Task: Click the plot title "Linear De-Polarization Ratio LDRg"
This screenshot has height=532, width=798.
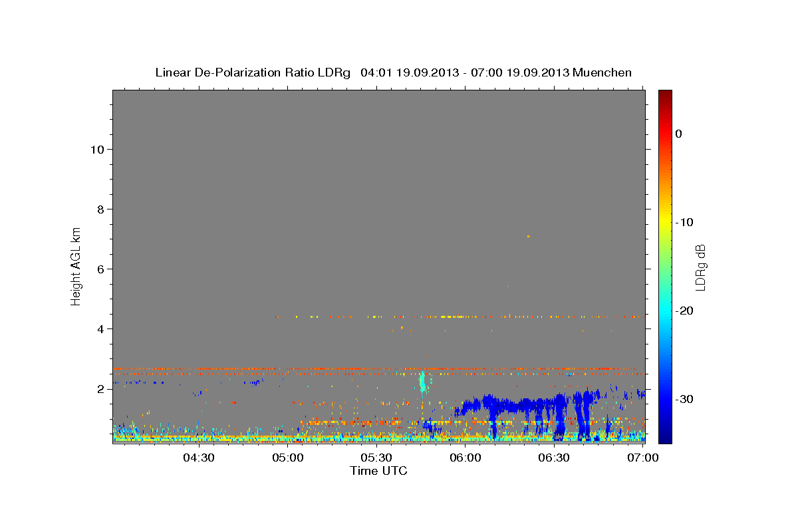Action: coord(253,72)
